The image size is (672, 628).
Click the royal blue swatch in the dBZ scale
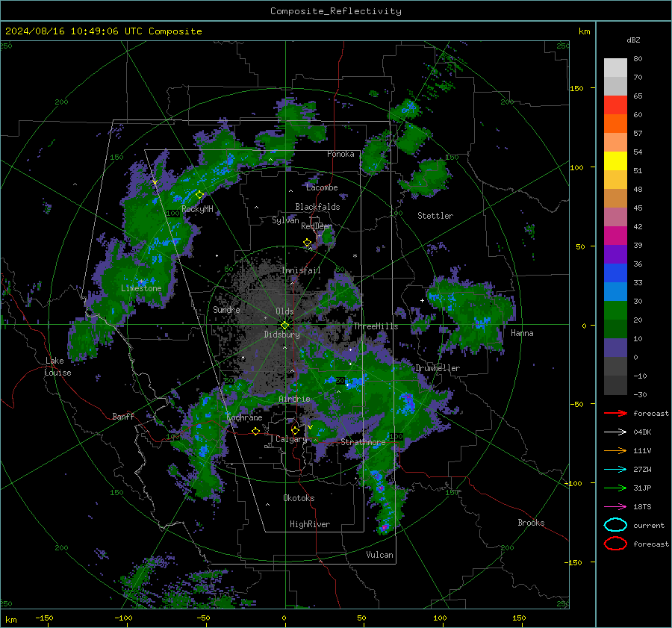(615, 273)
